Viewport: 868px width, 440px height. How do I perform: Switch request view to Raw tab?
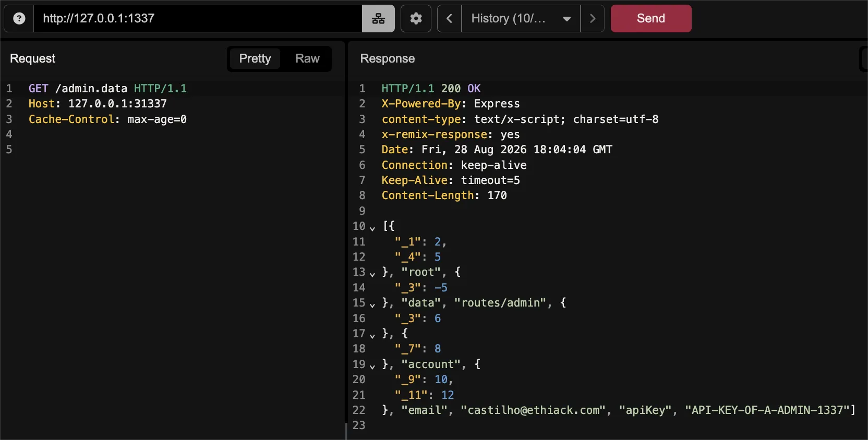(x=307, y=58)
